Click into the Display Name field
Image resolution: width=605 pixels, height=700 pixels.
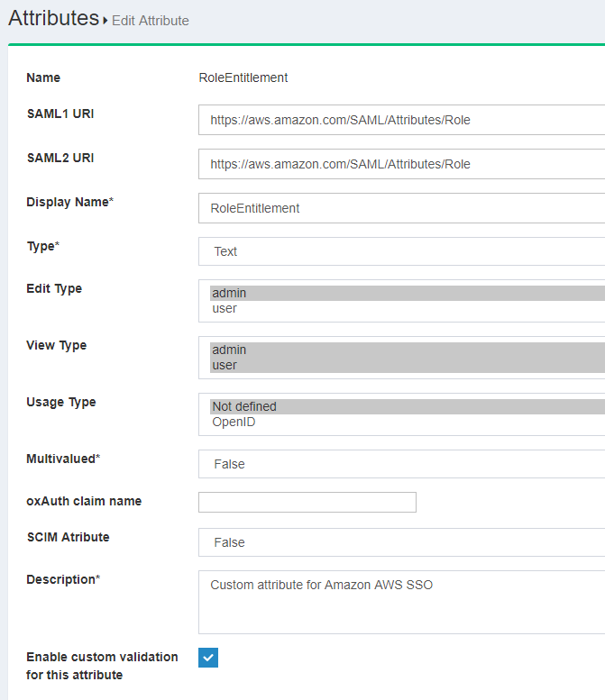pyautogui.click(x=401, y=208)
